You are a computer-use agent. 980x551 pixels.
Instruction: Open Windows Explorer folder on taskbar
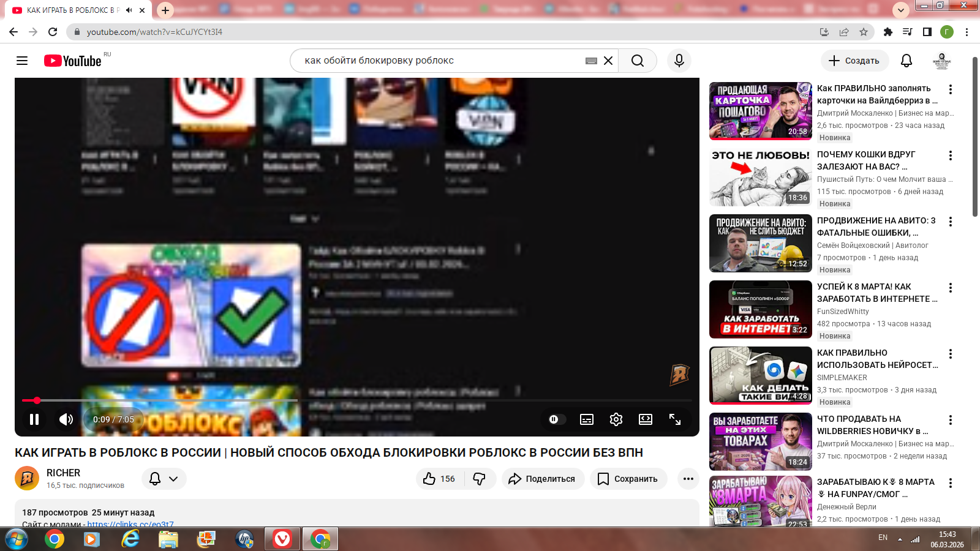[x=168, y=539]
